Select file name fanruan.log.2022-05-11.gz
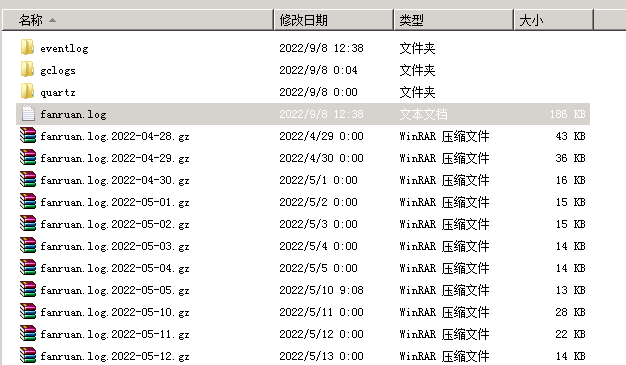Image resolution: width=626 pixels, height=365 pixels. tap(115, 334)
